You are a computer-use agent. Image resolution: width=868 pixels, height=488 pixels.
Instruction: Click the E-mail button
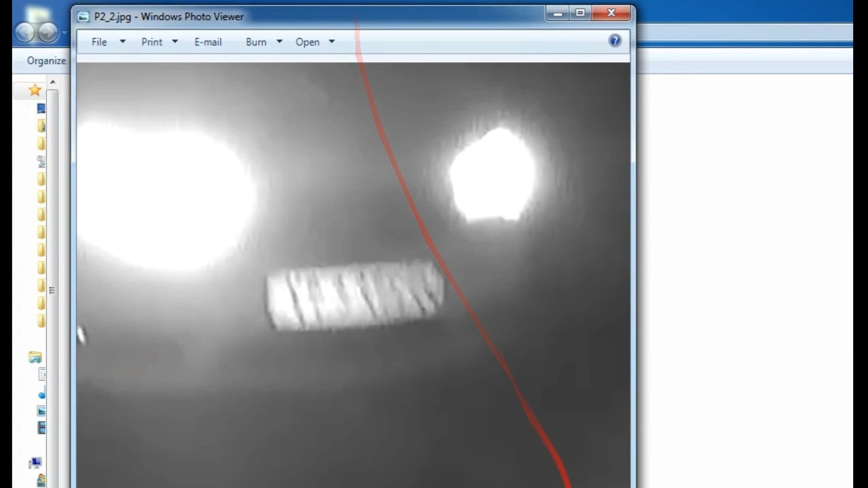pyautogui.click(x=208, y=41)
